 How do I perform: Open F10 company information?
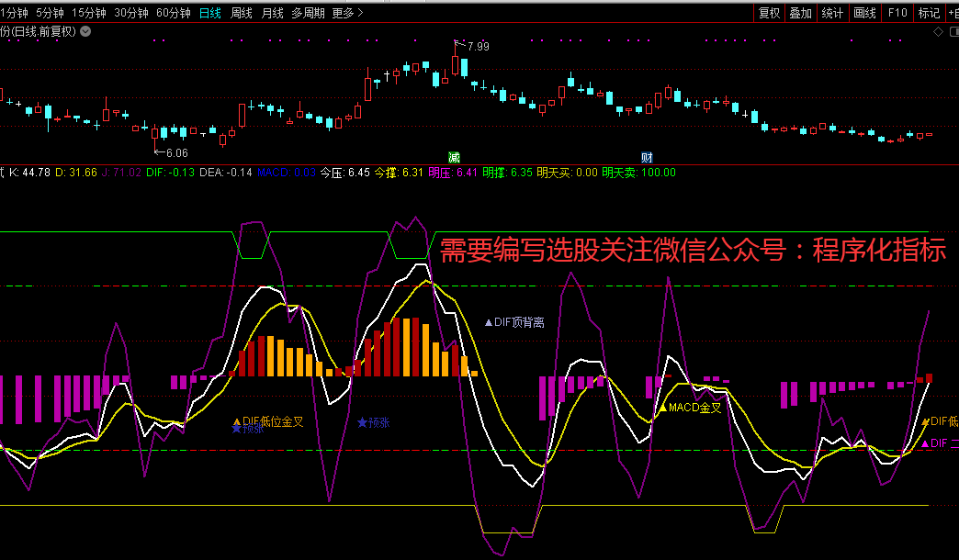coord(897,13)
